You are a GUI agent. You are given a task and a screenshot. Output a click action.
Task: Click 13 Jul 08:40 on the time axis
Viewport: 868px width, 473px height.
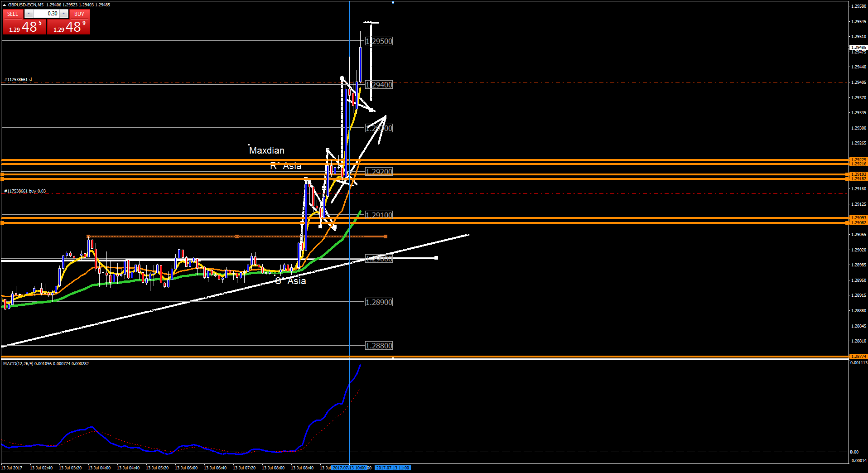click(302, 468)
